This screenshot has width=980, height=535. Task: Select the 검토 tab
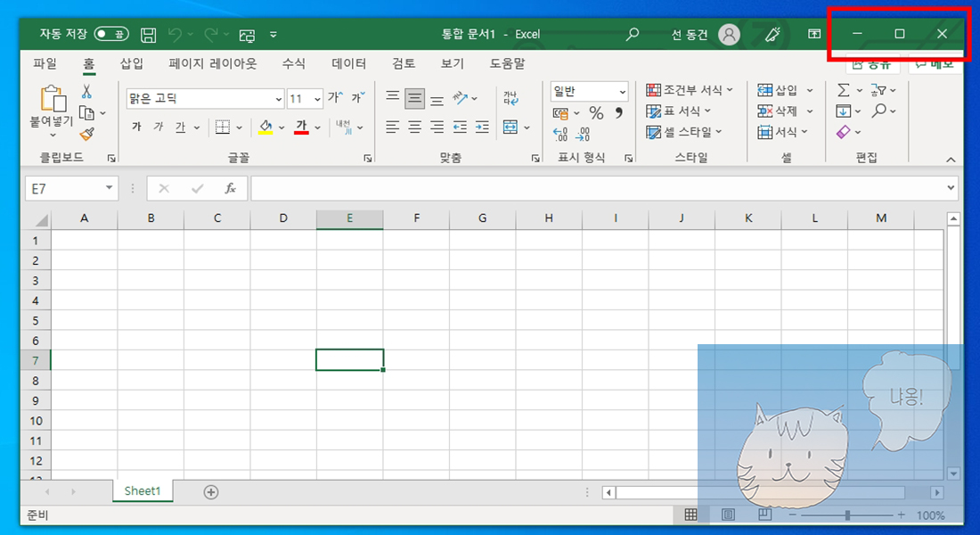pos(404,63)
